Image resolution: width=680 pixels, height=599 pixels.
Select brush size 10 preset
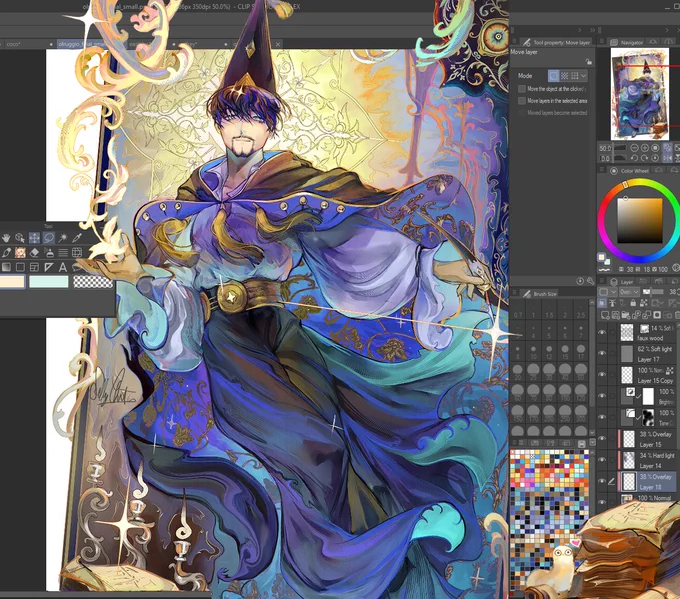coord(533,351)
